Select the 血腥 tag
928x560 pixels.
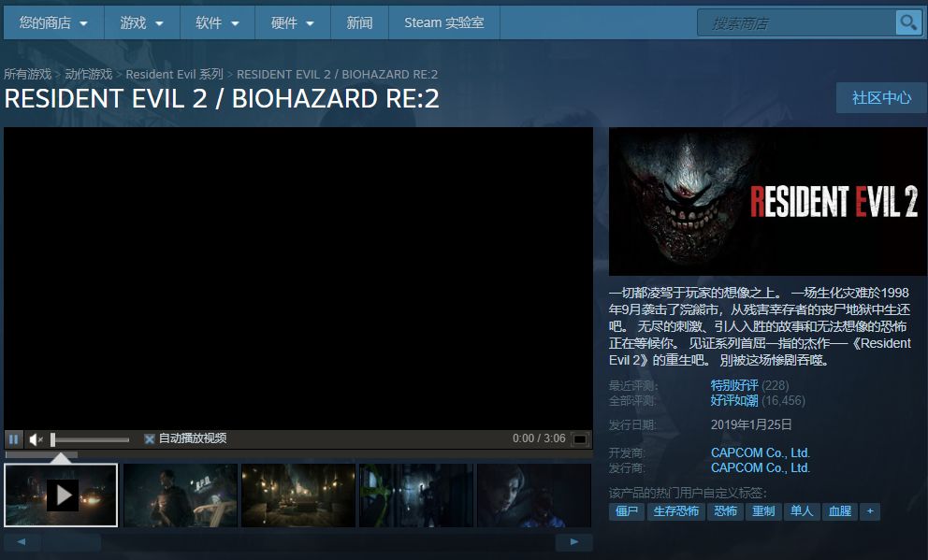point(840,511)
